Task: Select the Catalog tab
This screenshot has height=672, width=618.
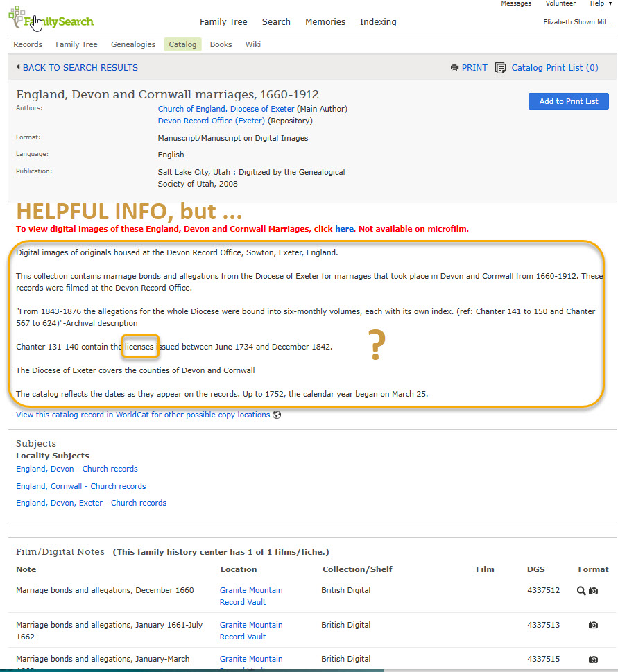Action: point(182,44)
